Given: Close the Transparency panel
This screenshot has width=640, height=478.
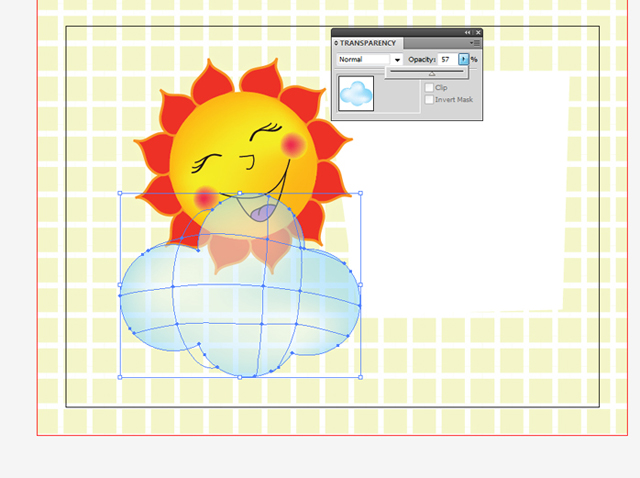Looking at the screenshot, I should (478, 32).
